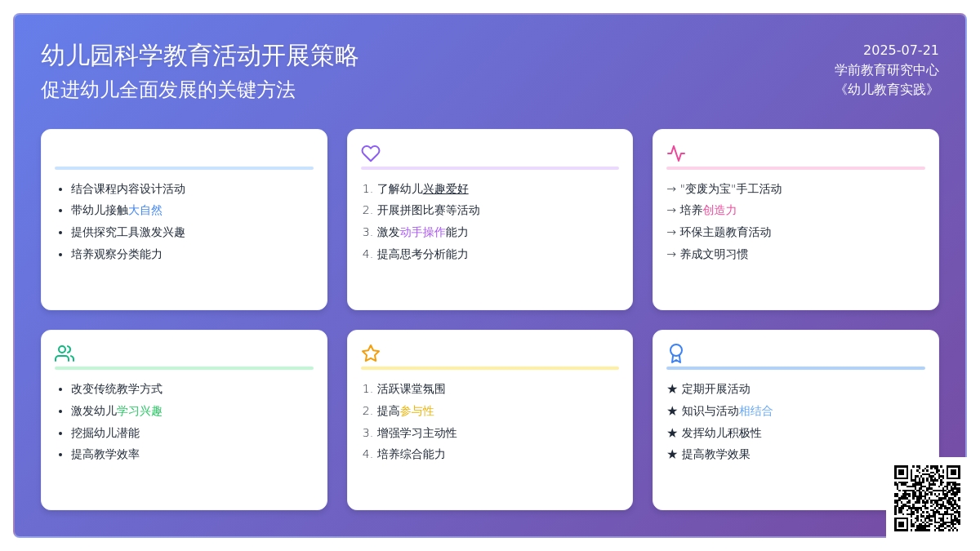
Task: Click 学前教育研究中心 text
Action: point(887,70)
